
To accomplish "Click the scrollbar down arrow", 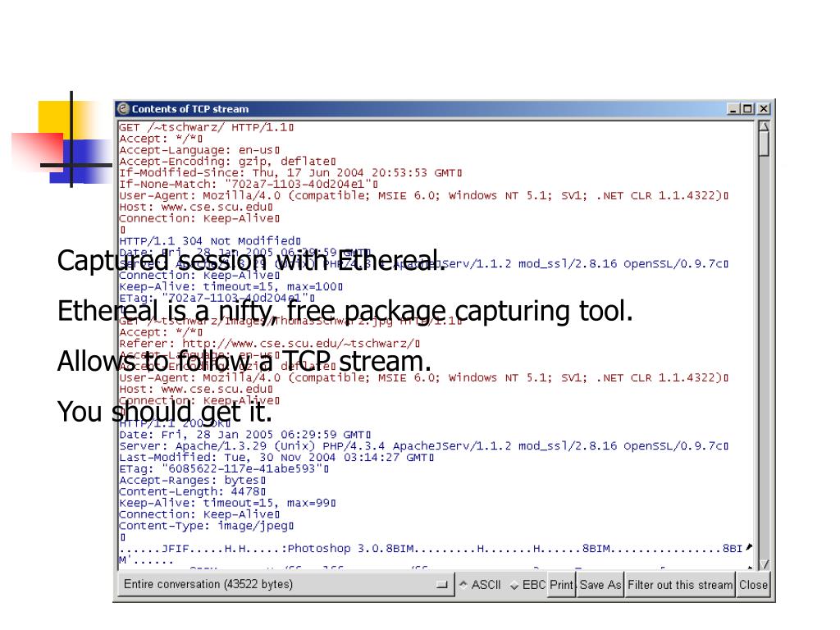I will [764, 564].
